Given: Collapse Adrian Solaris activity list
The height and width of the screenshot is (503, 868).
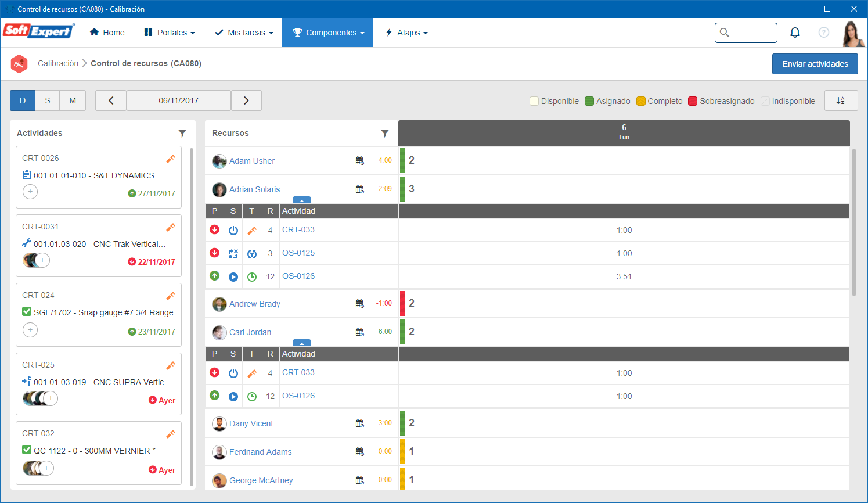Looking at the screenshot, I should [x=302, y=200].
